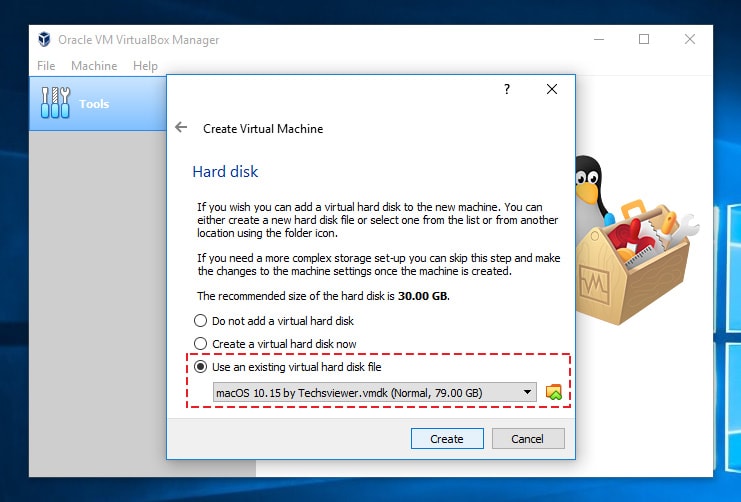Select 'Use an existing virtual hard disk file'
This screenshot has height=502, width=741.
[x=202, y=367]
